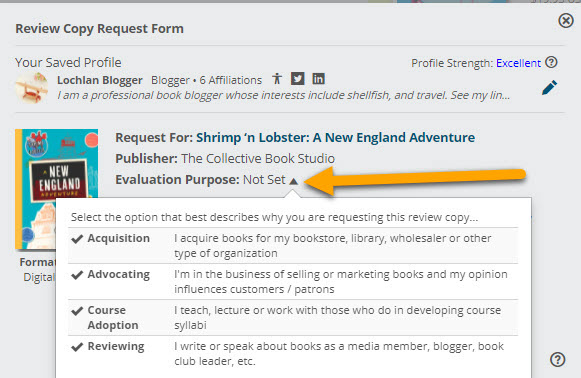Click the Excellent profile strength link
The image size is (581, 378).
[x=518, y=63]
